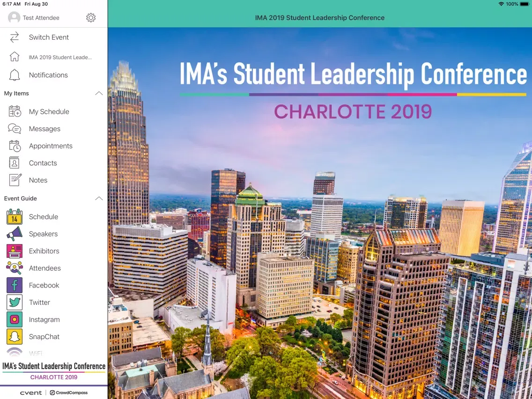This screenshot has width=532, height=399.
Task: Open settings via the gear icon
Action: pyautogui.click(x=90, y=18)
